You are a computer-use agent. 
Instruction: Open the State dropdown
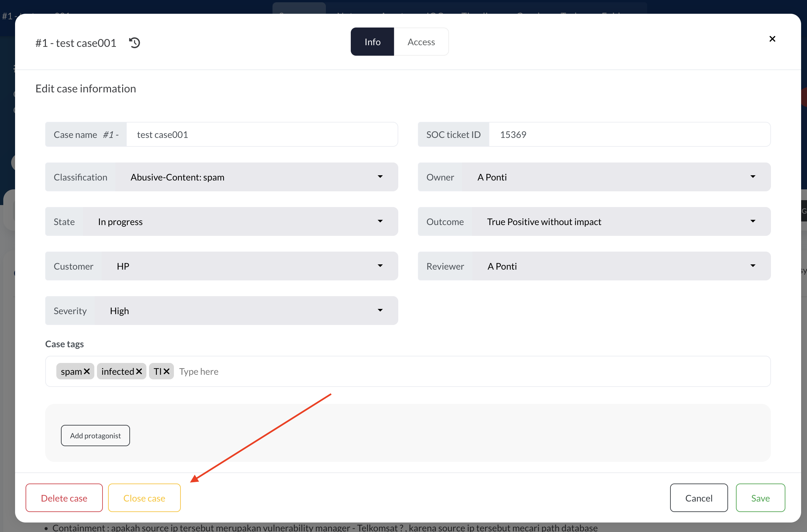(x=240, y=221)
